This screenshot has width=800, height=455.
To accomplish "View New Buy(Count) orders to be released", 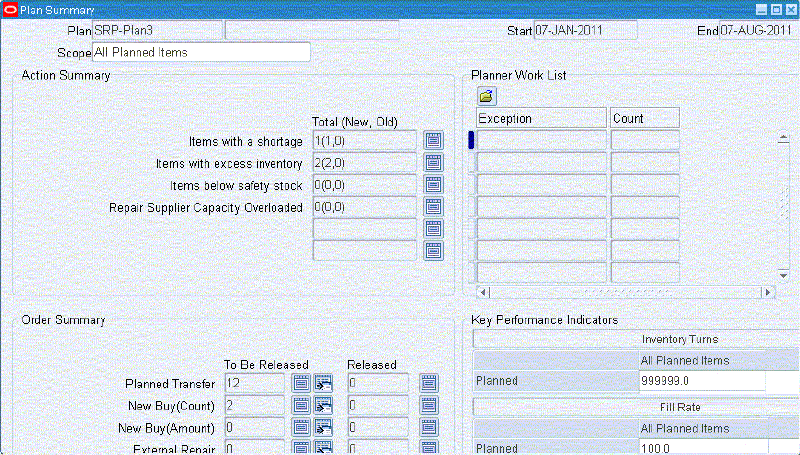I will coord(301,406).
